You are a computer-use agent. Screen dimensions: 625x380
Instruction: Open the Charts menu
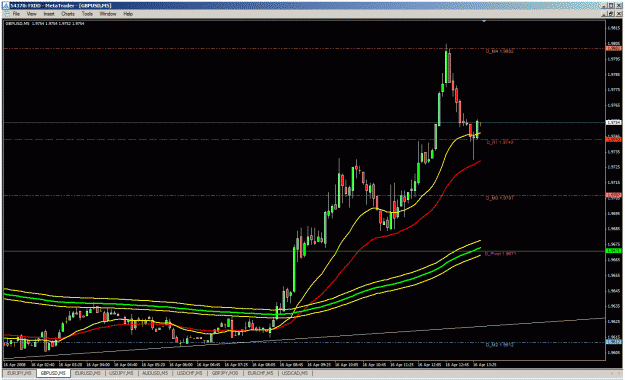[68, 14]
